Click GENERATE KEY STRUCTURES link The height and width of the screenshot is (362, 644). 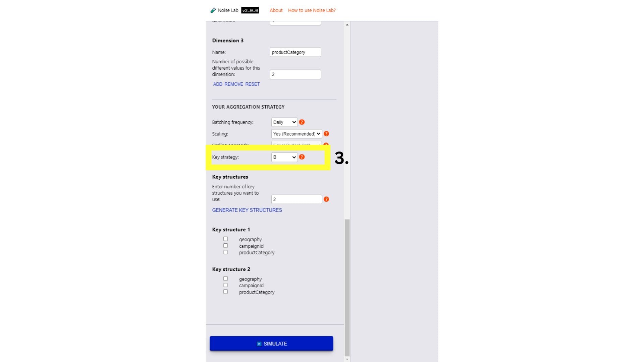[247, 210]
